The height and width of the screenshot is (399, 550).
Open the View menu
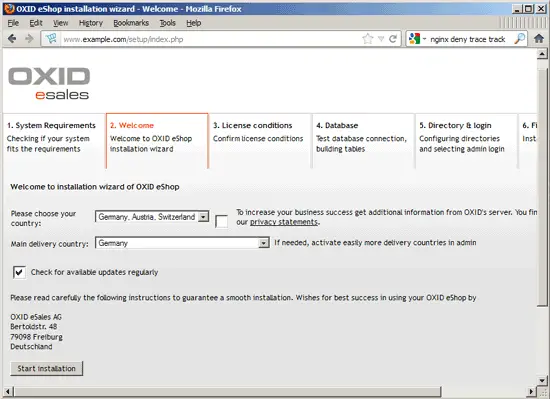click(x=60, y=23)
